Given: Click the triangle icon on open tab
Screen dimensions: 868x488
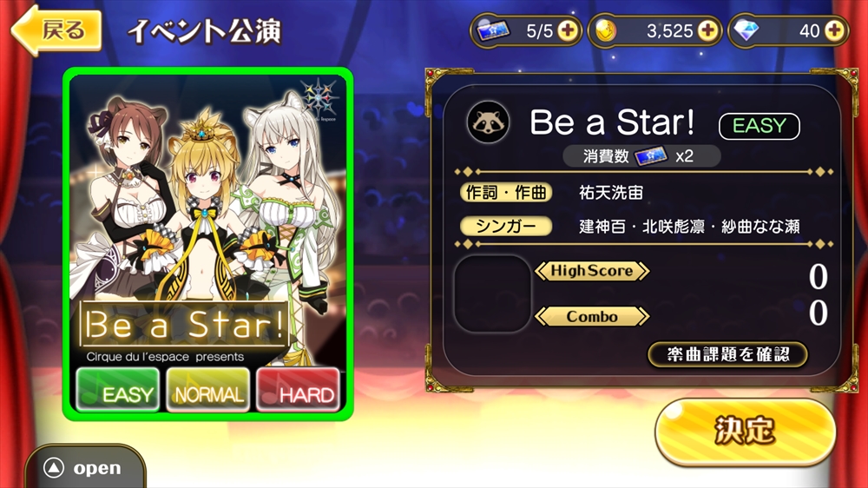Looking at the screenshot, I should [54, 468].
